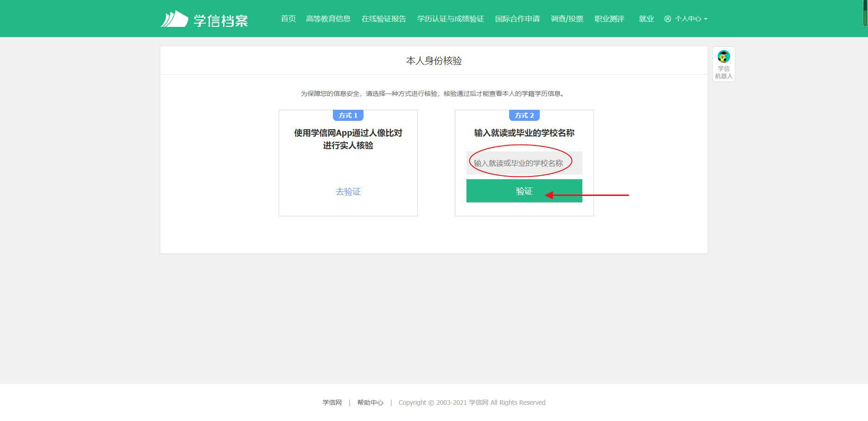Screen dimensions: 868x421
Task: Open the 职业测评 page
Action: click(609, 19)
